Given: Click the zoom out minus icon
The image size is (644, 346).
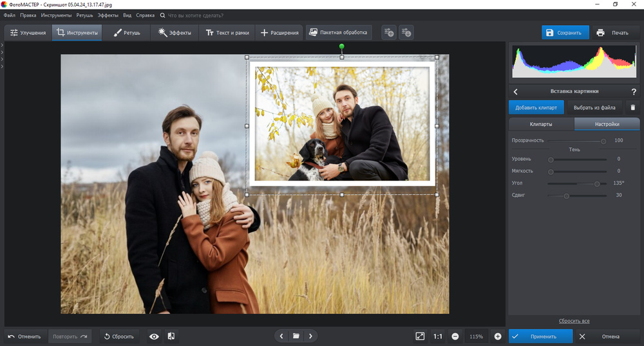Looking at the screenshot, I should tap(455, 336).
